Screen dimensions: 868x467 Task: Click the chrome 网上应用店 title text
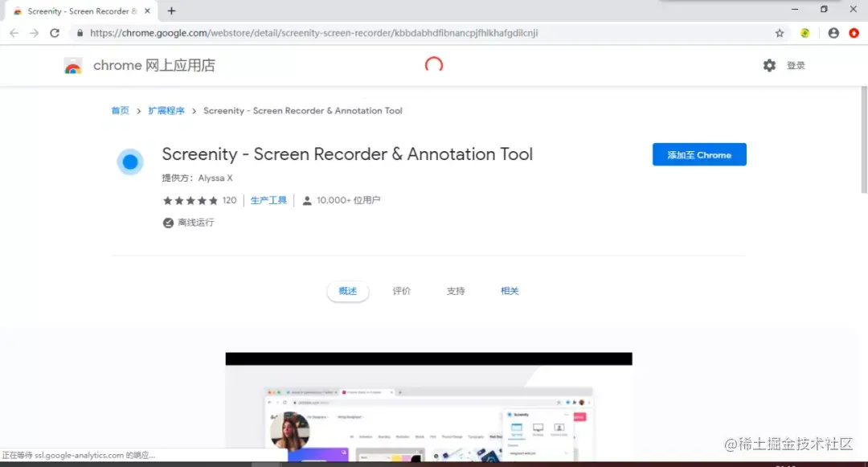coord(154,65)
